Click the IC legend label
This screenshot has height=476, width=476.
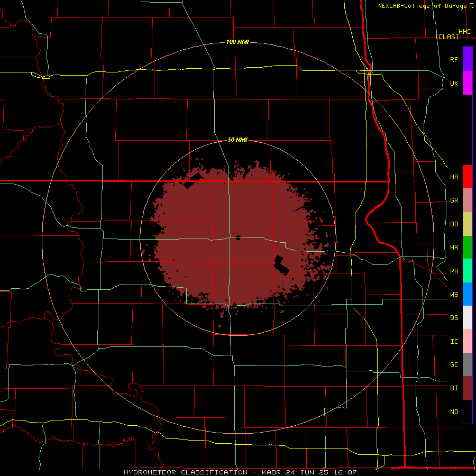click(x=454, y=342)
